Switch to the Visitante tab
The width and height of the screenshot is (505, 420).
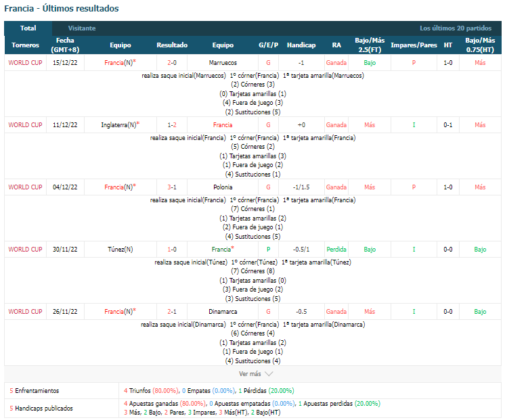(x=82, y=28)
